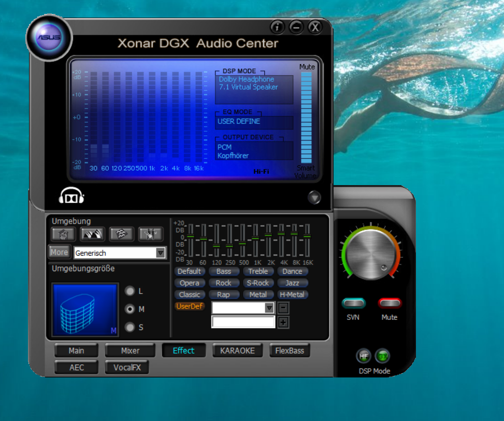Select the fourth Umgebung environment preset icon
Screen dimensions: 504x421
[150, 234]
